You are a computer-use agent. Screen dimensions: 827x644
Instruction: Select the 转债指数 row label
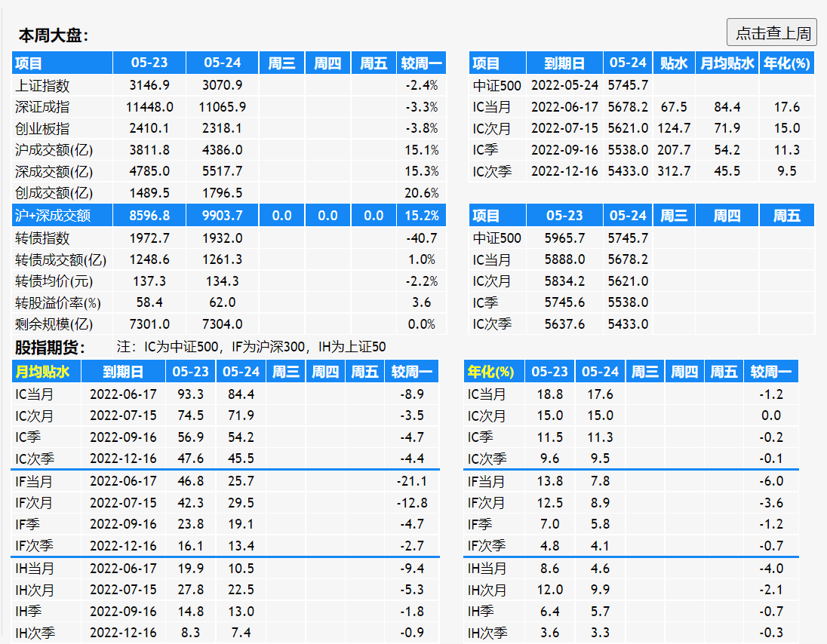[42, 238]
